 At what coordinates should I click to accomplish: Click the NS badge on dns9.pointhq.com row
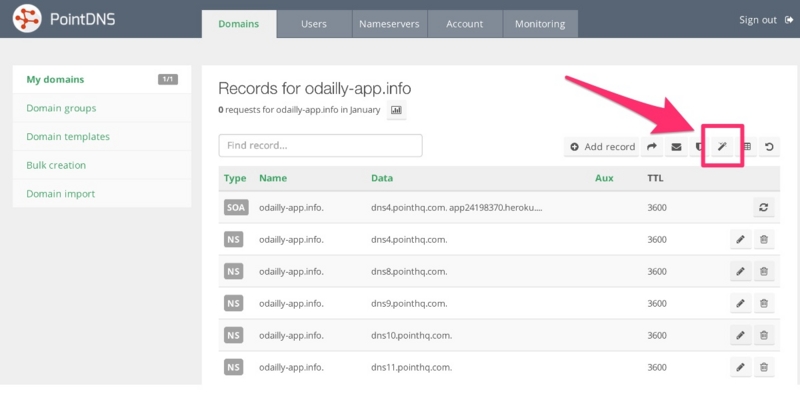coord(234,303)
